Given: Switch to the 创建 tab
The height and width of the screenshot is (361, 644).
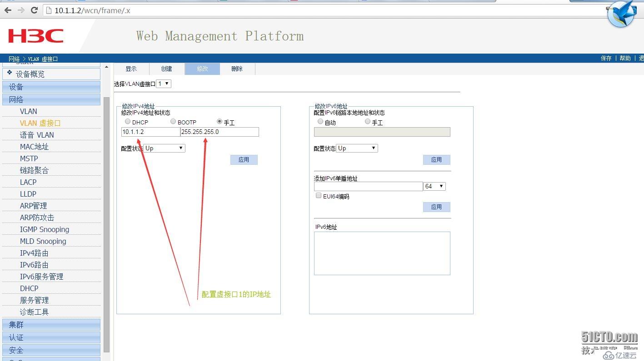Looking at the screenshot, I should coord(167,69).
